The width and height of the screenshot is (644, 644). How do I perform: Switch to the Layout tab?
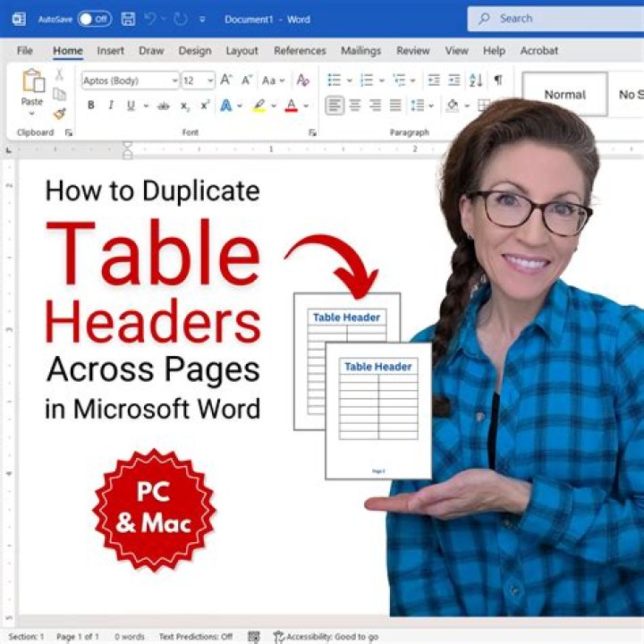click(x=241, y=50)
